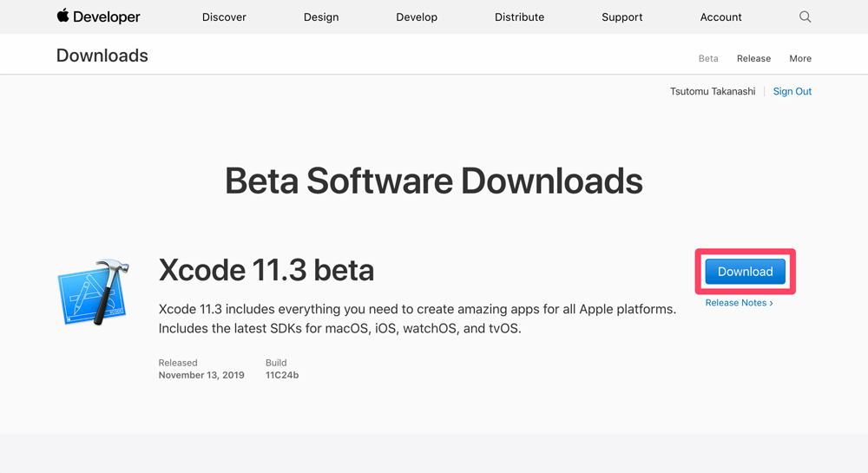Download Xcode 11.3 beta

(745, 272)
